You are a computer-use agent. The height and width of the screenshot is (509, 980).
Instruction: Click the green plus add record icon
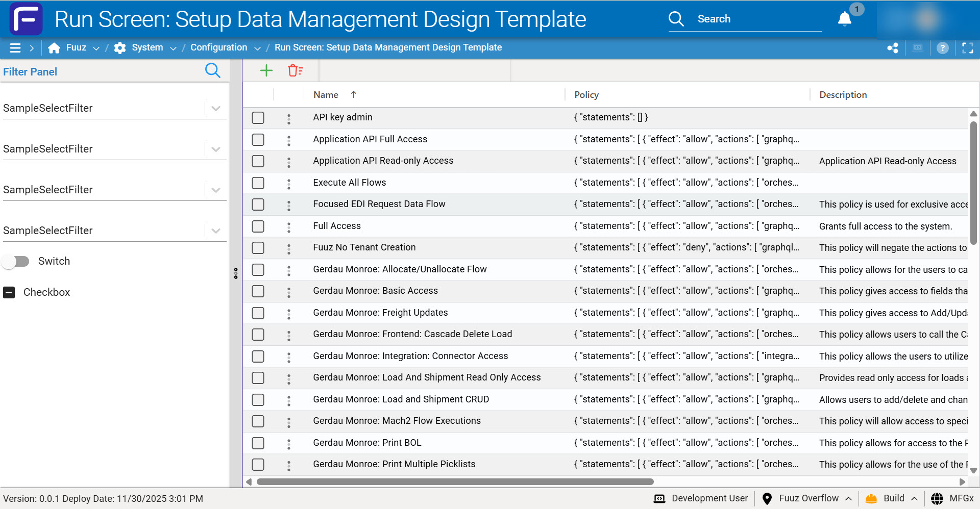pyautogui.click(x=266, y=70)
